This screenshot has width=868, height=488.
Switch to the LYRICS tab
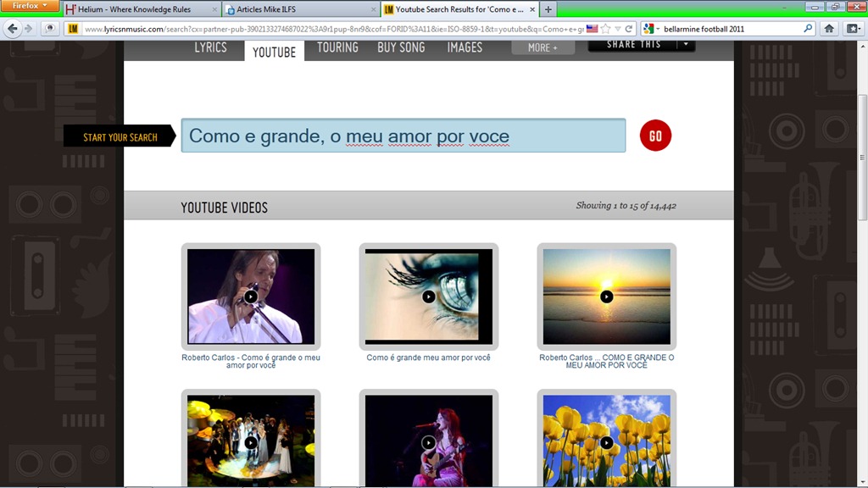210,47
